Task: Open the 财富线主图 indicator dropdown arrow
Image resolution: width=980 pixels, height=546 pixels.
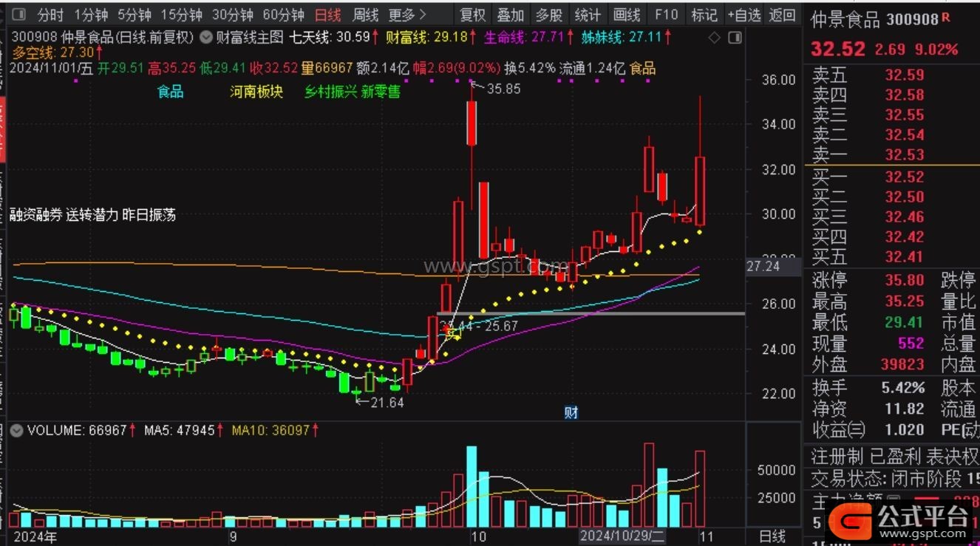Action: (205, 37)
